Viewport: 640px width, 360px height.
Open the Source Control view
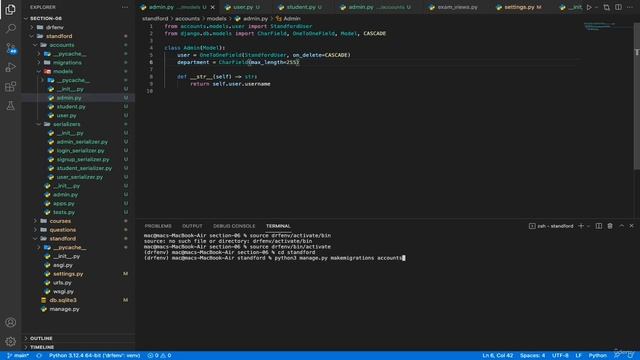pyautogui.click(x=11, y=48)
